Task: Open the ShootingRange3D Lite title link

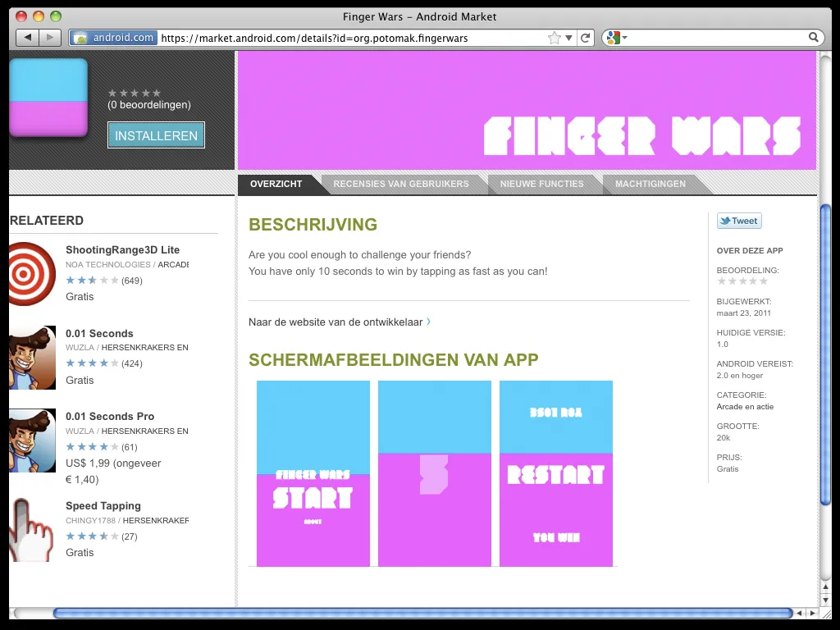Action: click(123, 249)
